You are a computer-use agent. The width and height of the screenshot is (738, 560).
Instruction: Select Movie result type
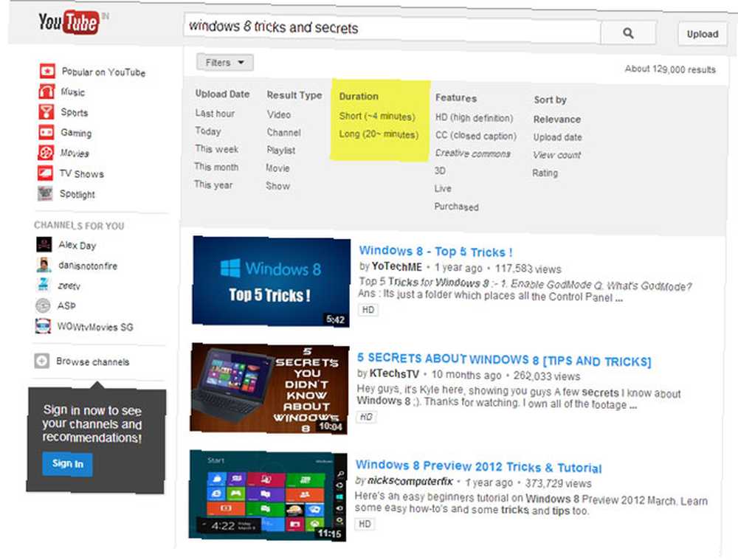(277, 168)
